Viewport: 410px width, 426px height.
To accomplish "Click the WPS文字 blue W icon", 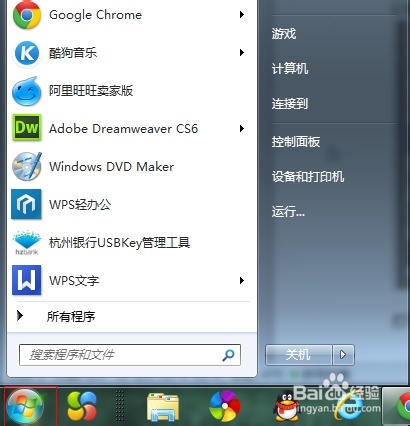I will (x=26, y=280).
